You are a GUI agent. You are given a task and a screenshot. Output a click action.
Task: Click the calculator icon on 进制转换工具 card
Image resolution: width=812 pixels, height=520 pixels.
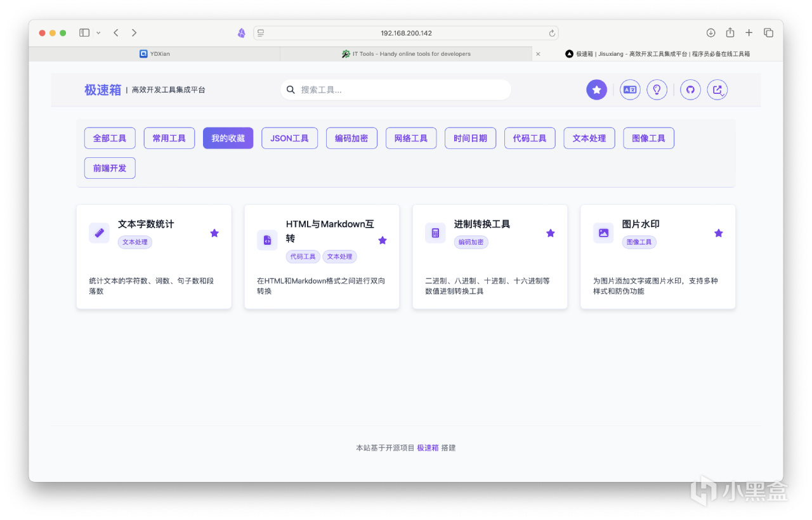(435, 233)
